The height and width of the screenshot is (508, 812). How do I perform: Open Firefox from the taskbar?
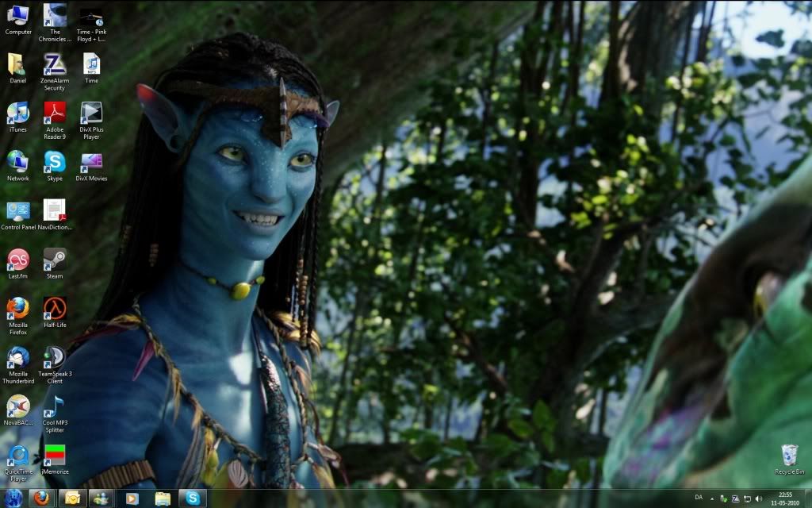[x=40, y=498]
